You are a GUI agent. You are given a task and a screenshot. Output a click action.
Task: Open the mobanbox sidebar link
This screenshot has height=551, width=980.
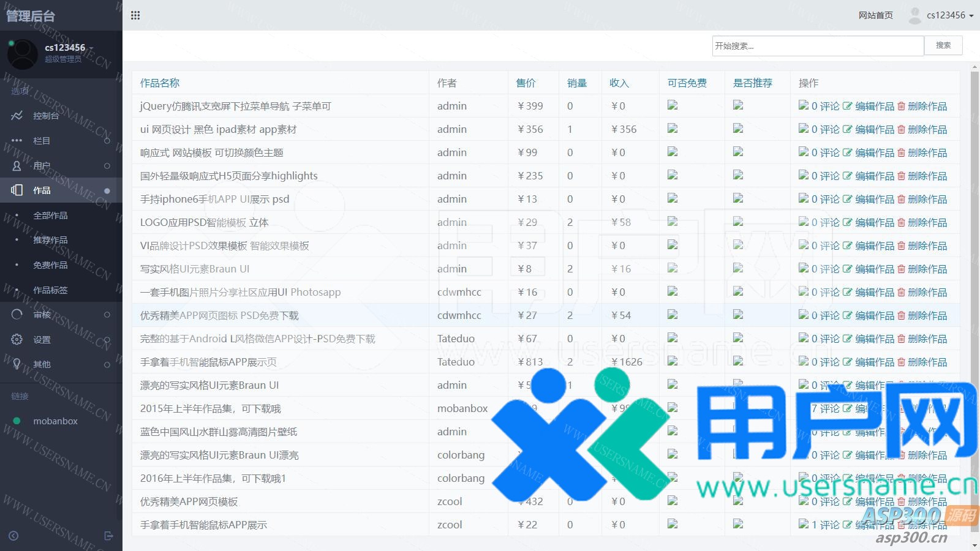coord(55,421)
